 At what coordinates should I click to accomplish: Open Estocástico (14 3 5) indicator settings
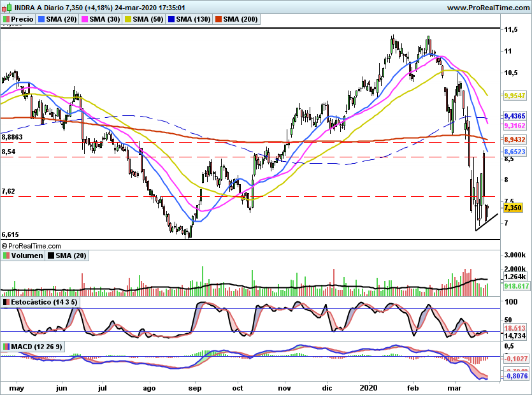click(39, 301)
